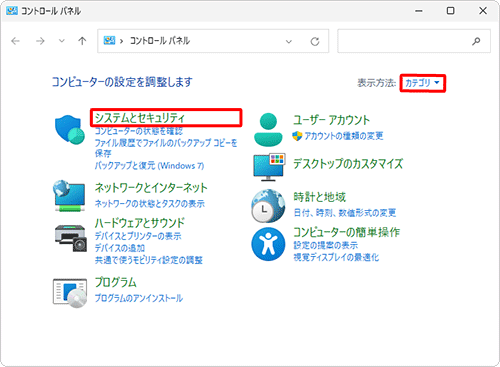Screen dimensions: 500x367
Task: Click 視覚ディスプレイの最適化 link
Action: pos(336,257)
